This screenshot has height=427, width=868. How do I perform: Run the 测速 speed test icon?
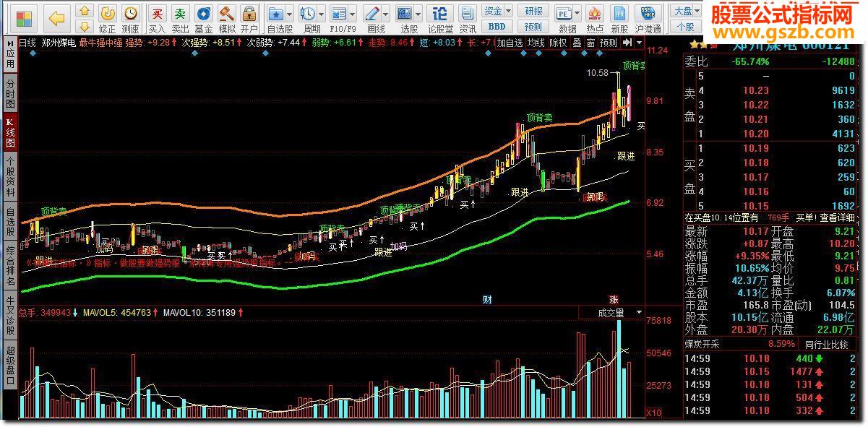coord(130,13)
